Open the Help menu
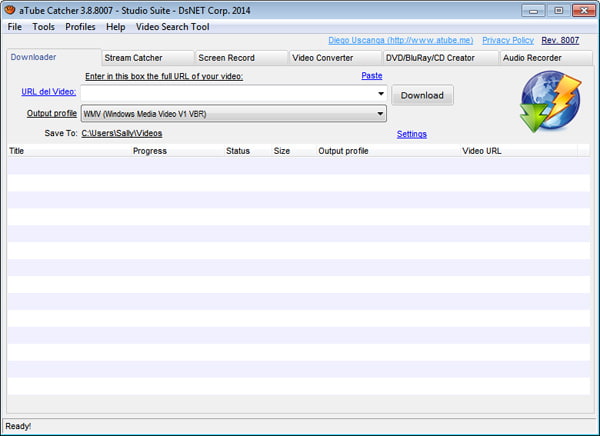Screen dimensions: 600x436 (x=116, y=27)
